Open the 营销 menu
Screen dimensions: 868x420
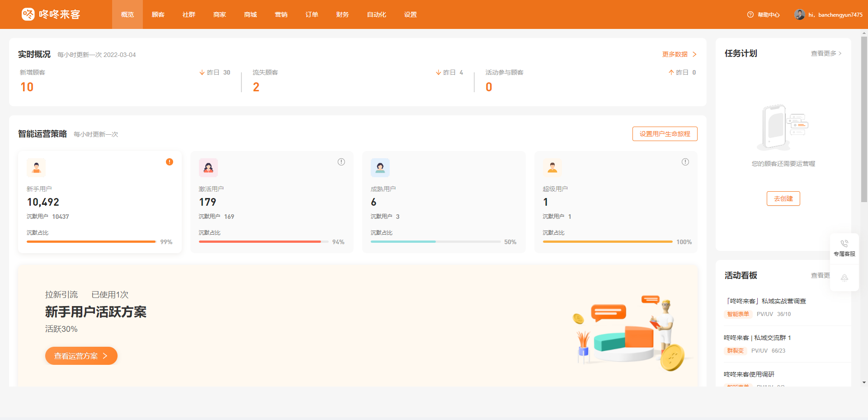coord(281,14)
